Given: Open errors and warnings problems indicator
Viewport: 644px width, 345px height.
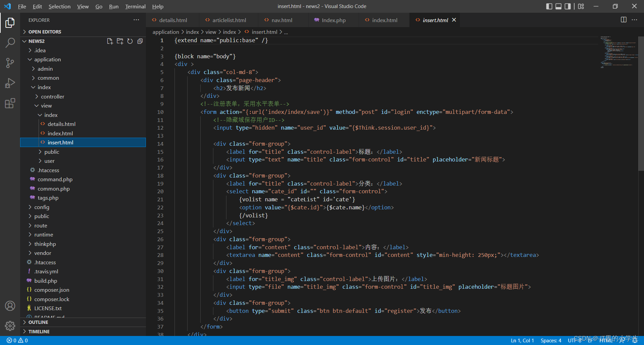Looking at the screenshot, I should [17, 340].
